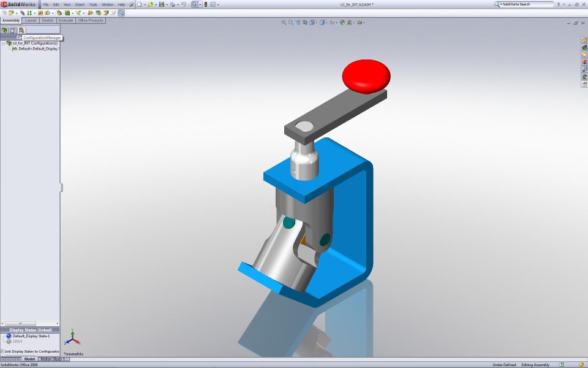This screenshot has width=588, height=368.
Task: Click the Zoom to Area icon
Action: pyautogui.click(x=290, y=23)
